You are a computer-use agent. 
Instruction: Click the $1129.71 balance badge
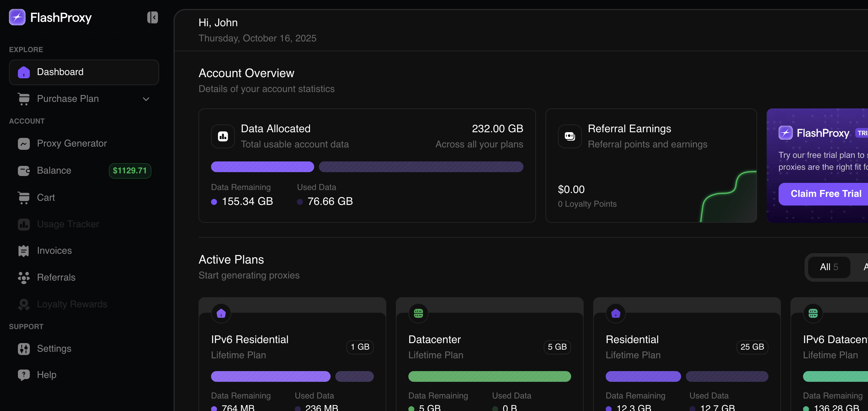130,171
